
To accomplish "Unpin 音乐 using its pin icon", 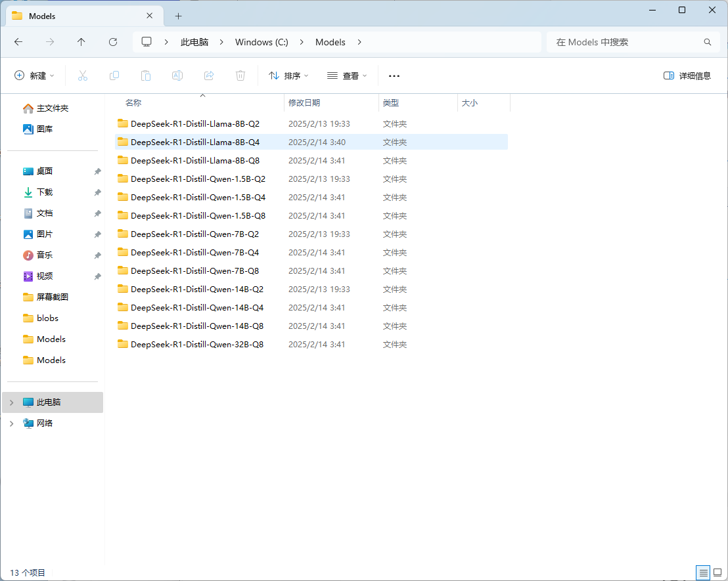I will click(x=97, y=255).
